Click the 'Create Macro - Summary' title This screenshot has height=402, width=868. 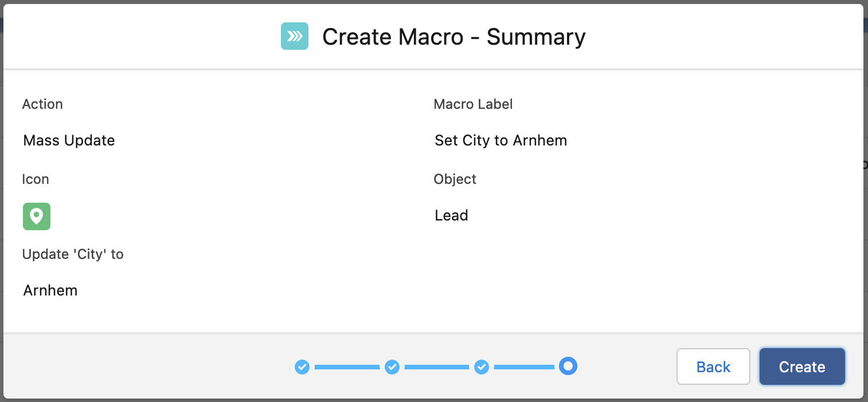click(x=454, y=37)
